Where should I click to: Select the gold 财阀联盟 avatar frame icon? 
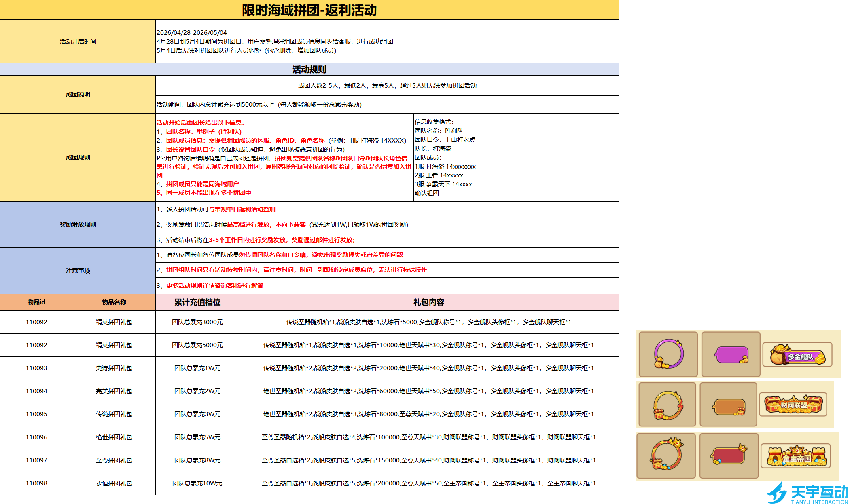pos(668,404)
